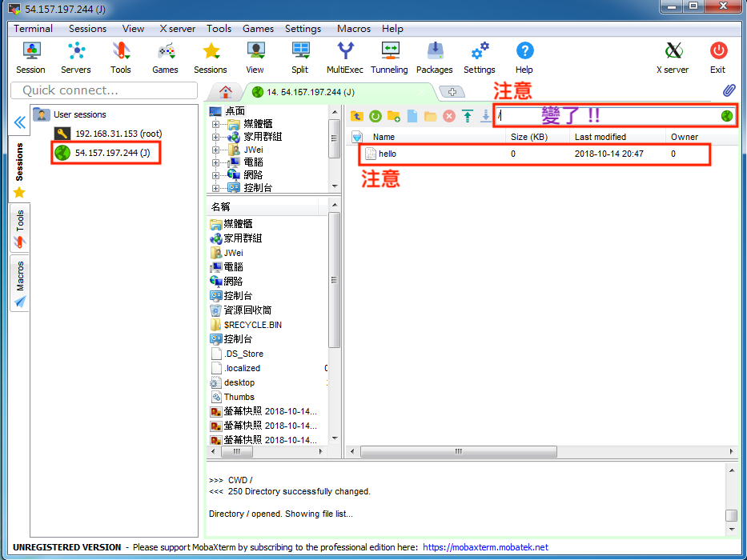Click the red delete icon in FTP toolbar
The height and width of the screenshot is (560, 747).
(x=449, y=116)
